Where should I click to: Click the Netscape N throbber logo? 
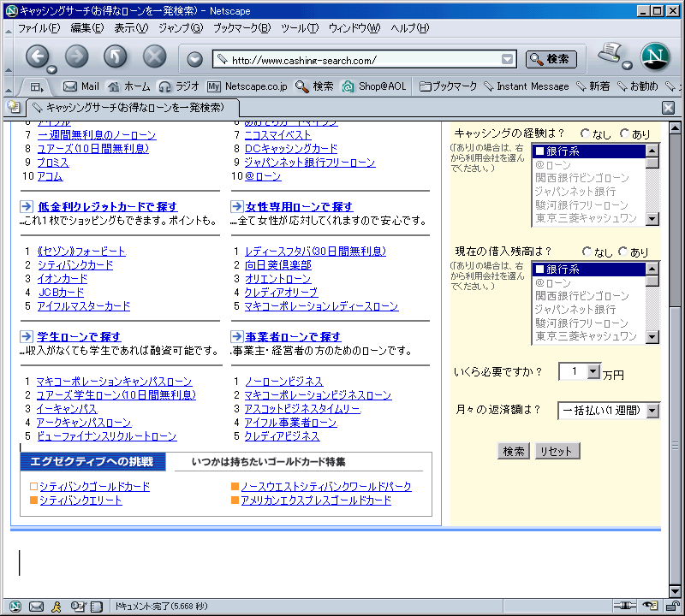[655, 56]
